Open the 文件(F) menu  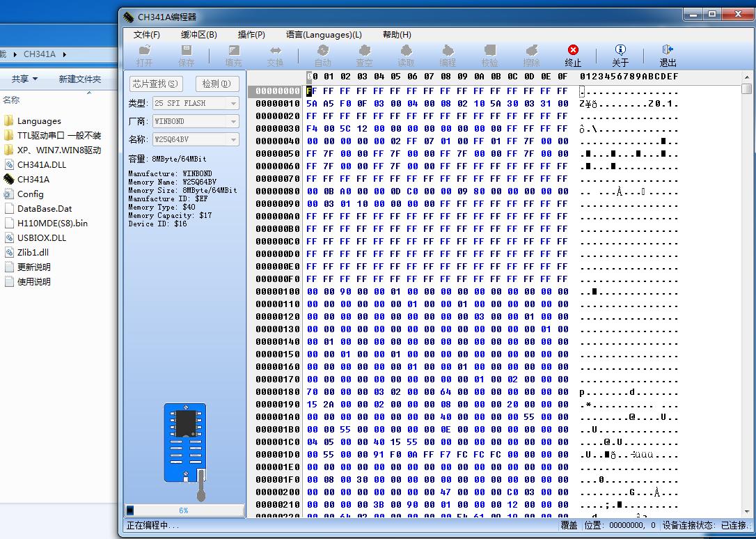click(146, 34)
